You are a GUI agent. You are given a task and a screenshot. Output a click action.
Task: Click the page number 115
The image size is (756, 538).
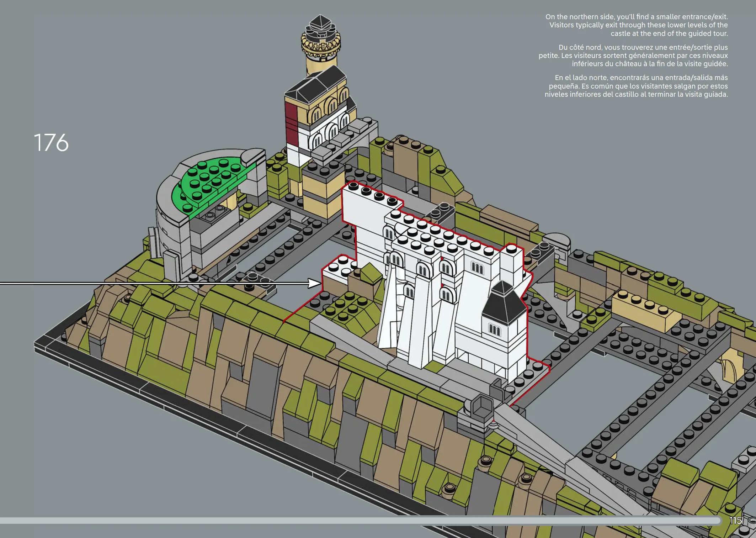click(x=735, y=521)
